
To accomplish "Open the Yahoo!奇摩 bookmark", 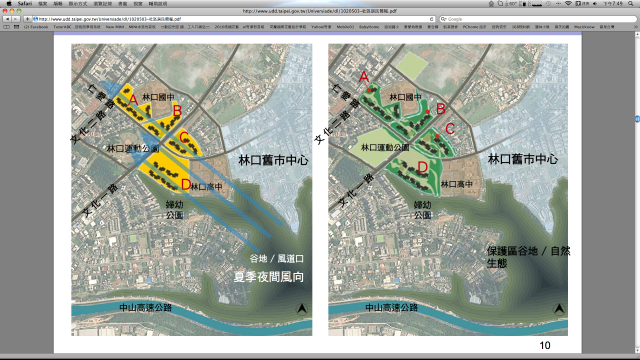I will [x=321, y=27].
